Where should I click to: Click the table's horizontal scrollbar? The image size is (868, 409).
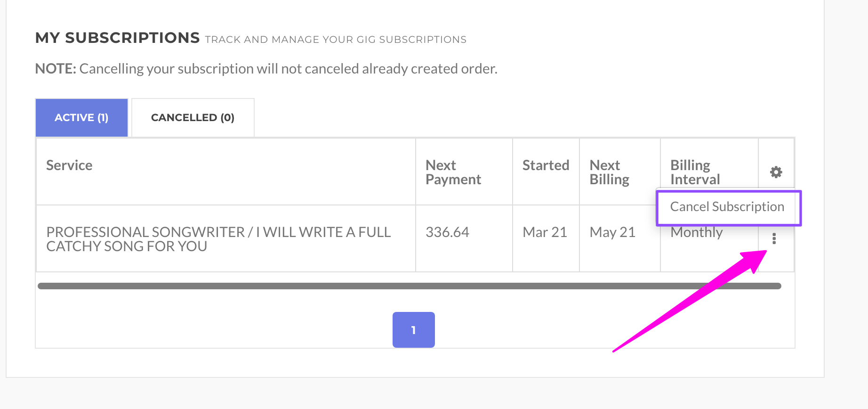pos(409,286)
